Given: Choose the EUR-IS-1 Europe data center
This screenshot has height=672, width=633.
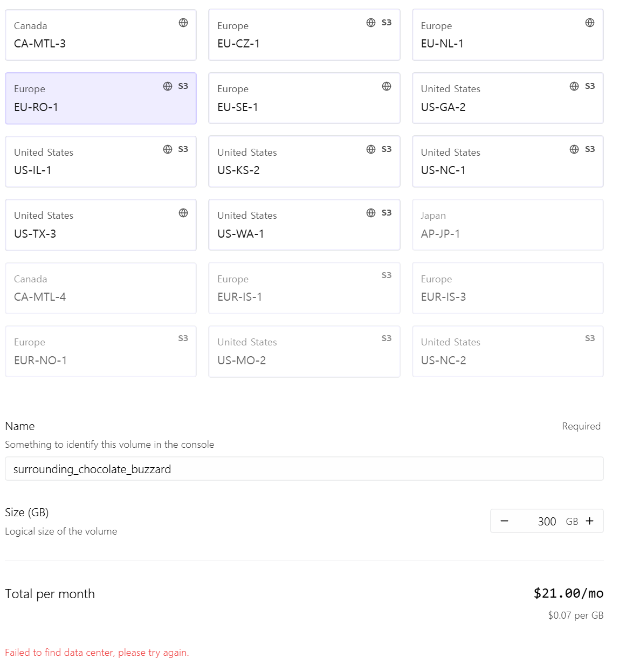Looking at the screenshot, I should pyautogui.click(x=304, y=288).
